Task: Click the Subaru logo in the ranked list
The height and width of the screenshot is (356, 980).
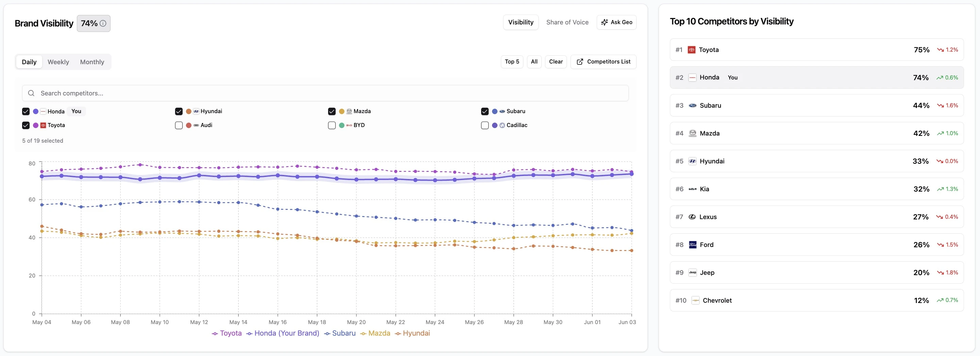Action: coord(692,106)
